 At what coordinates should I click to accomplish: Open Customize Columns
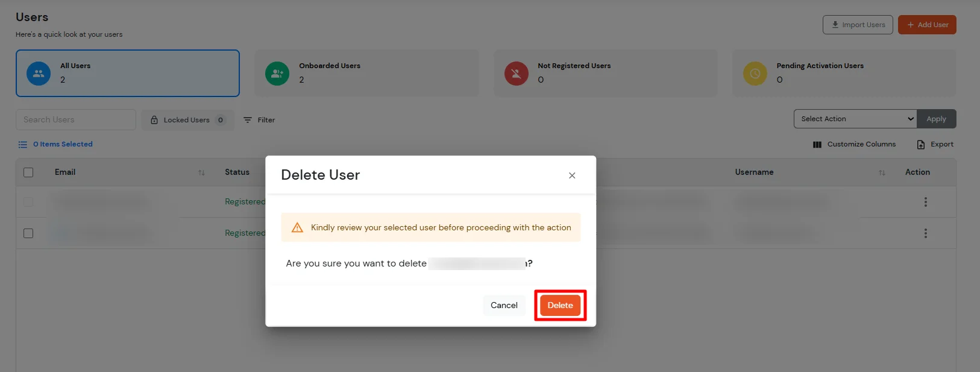click(855, 144)
